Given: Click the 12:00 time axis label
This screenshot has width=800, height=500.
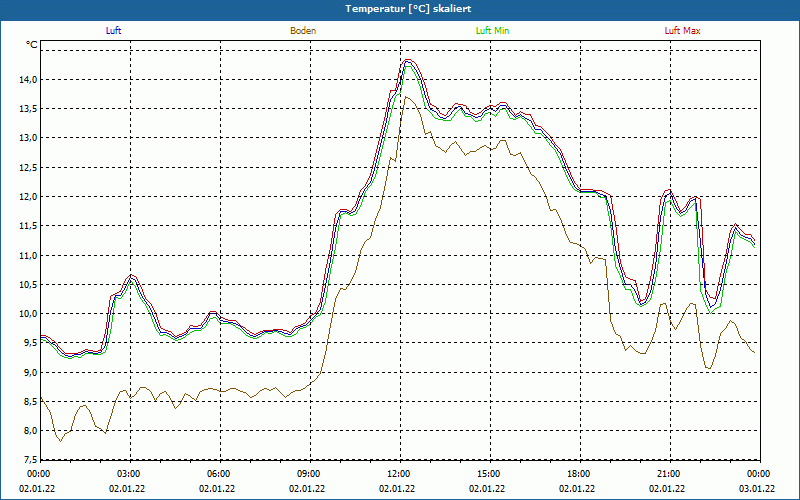Looking at the screenshot, I should 399,474.
